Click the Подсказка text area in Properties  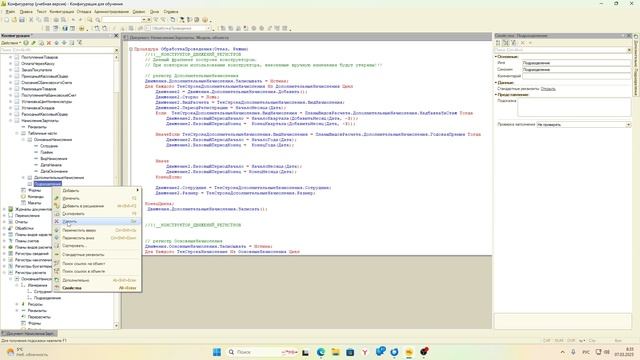[x=574, y=107]
